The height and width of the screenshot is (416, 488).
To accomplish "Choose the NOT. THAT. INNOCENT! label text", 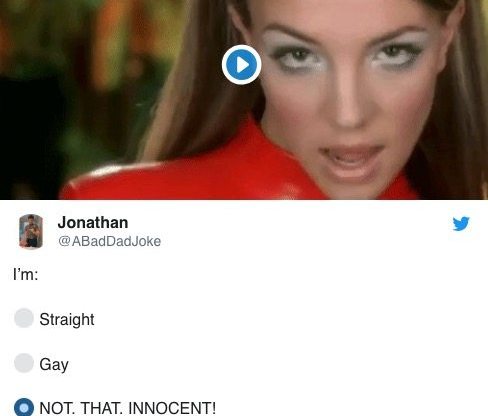I will click(x=127, y=408).
